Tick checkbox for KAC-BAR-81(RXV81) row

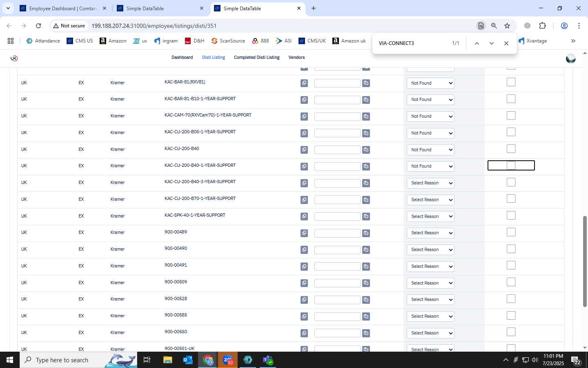pyautogui.click(x=511, y=82)
